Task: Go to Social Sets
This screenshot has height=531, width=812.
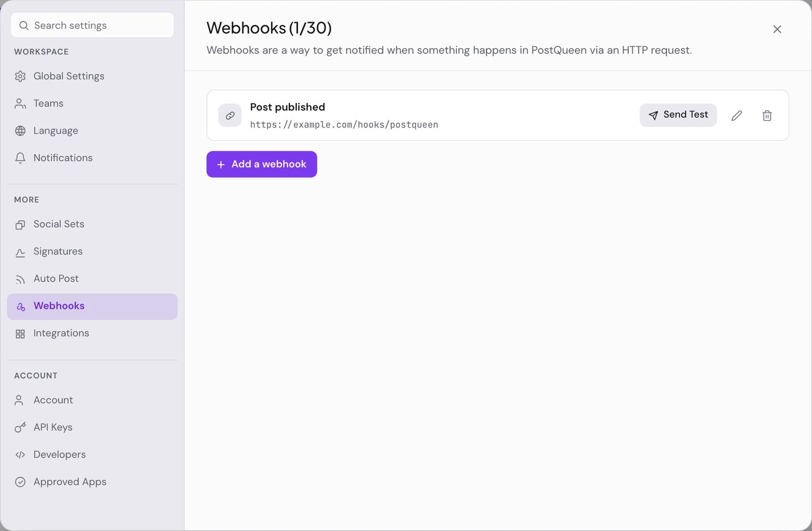Action: pyautogui.click(x=92, y=224)
